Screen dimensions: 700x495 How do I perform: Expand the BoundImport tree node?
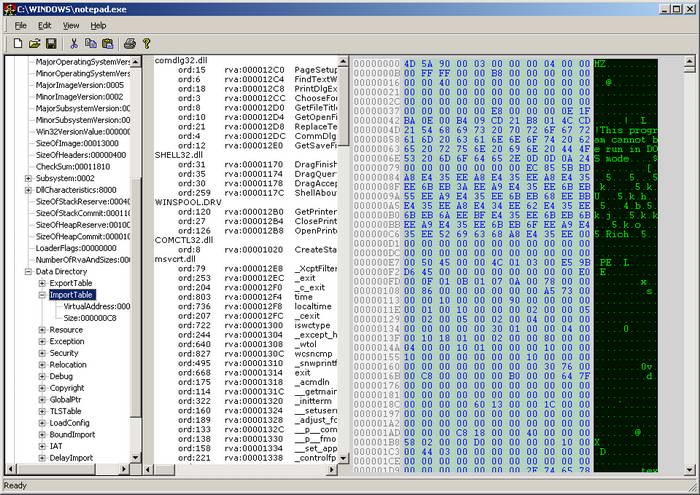pyautogui.click(x=42, y=434)
